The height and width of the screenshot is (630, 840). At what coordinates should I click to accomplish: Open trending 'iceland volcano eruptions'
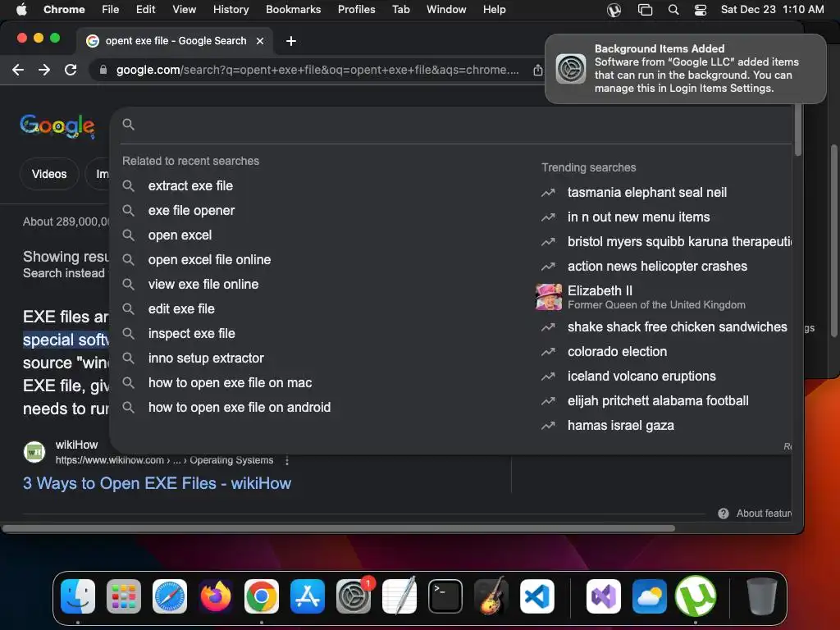641,376
